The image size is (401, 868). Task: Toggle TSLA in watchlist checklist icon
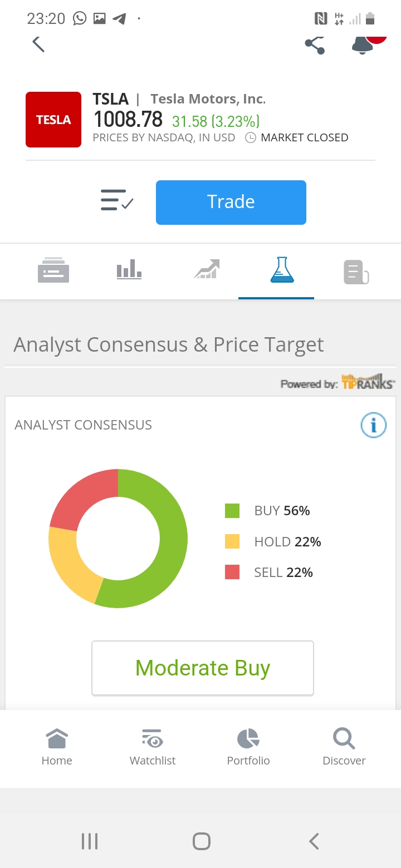click(117, 200)
